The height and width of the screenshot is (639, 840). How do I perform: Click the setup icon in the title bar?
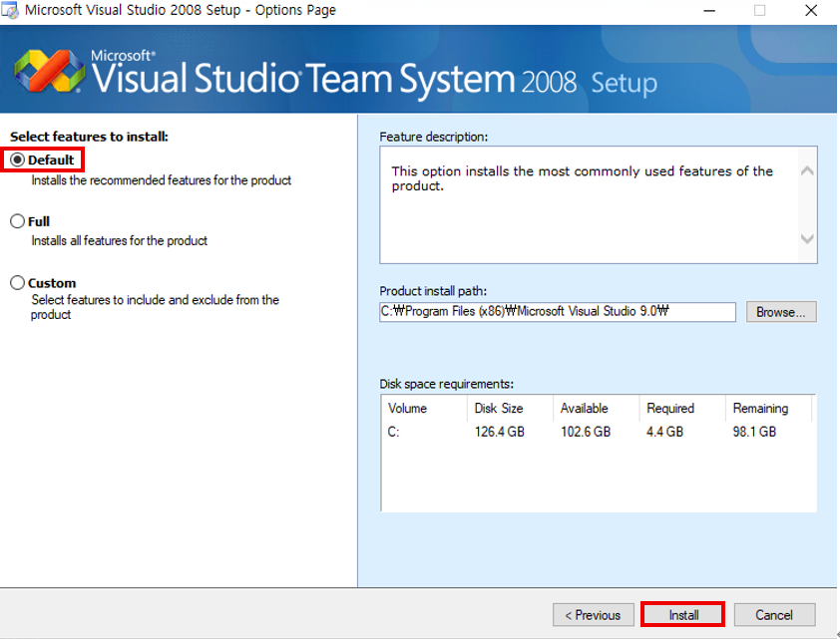[x=10, y=11]
